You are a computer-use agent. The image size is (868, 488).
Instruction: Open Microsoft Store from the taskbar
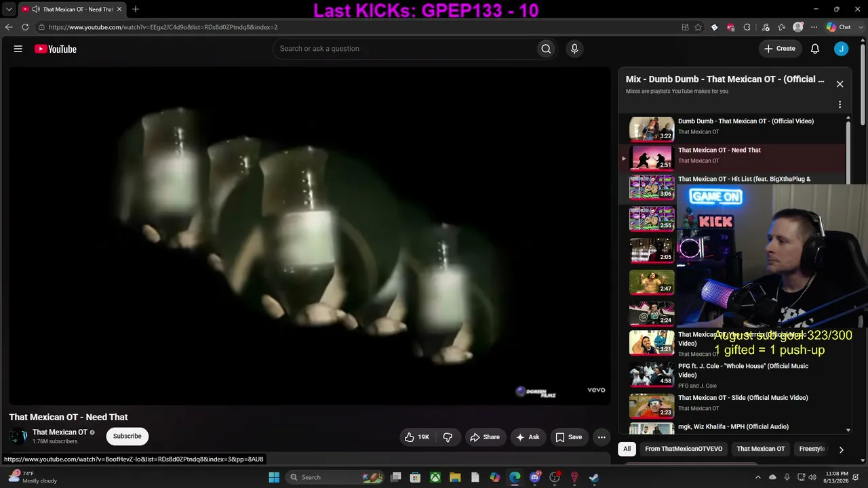[416, 477]
